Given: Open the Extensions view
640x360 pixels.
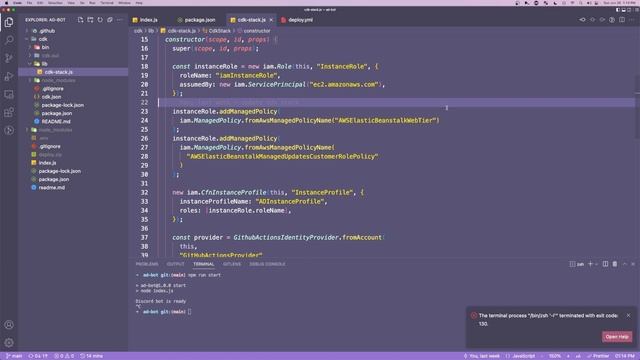Looking at the screenshot, I should pos(9,112).
